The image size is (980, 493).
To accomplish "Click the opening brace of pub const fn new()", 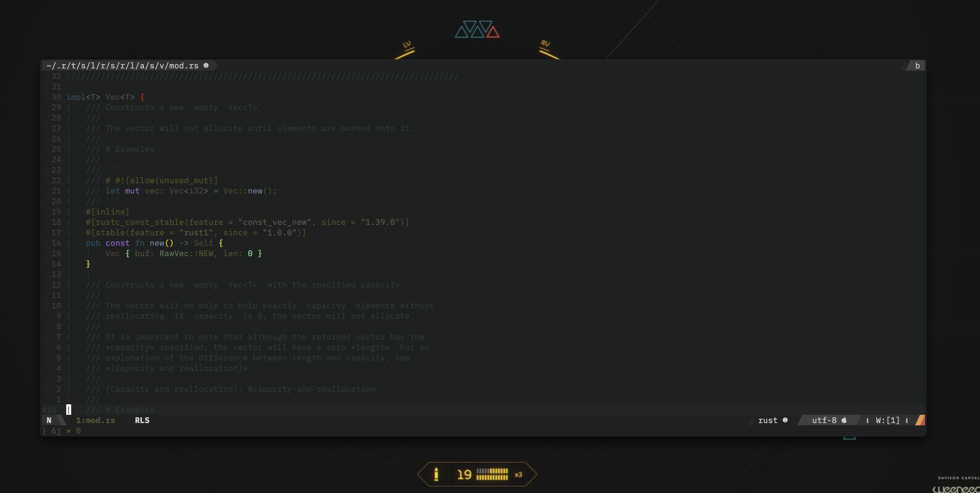I will (x=221, y=243).
